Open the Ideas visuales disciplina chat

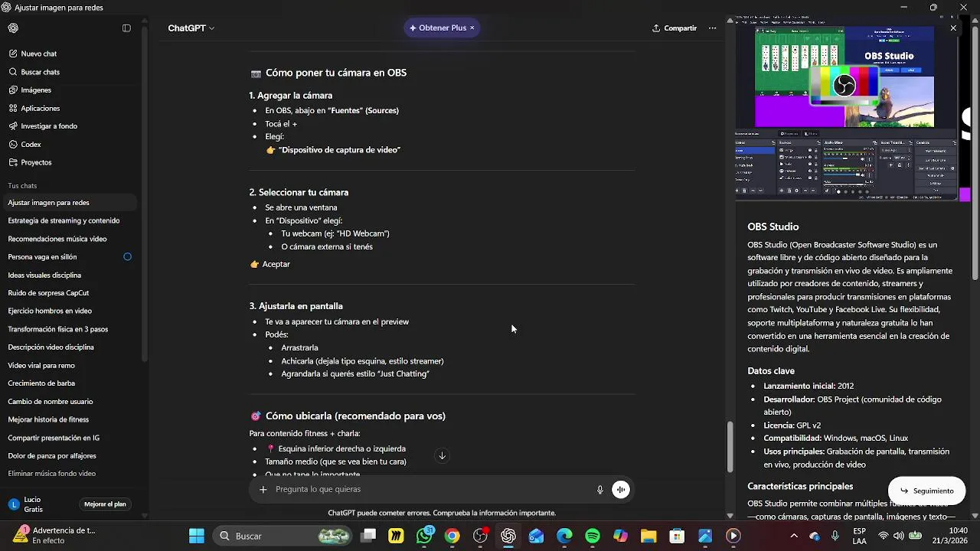(x=44, y=275)
